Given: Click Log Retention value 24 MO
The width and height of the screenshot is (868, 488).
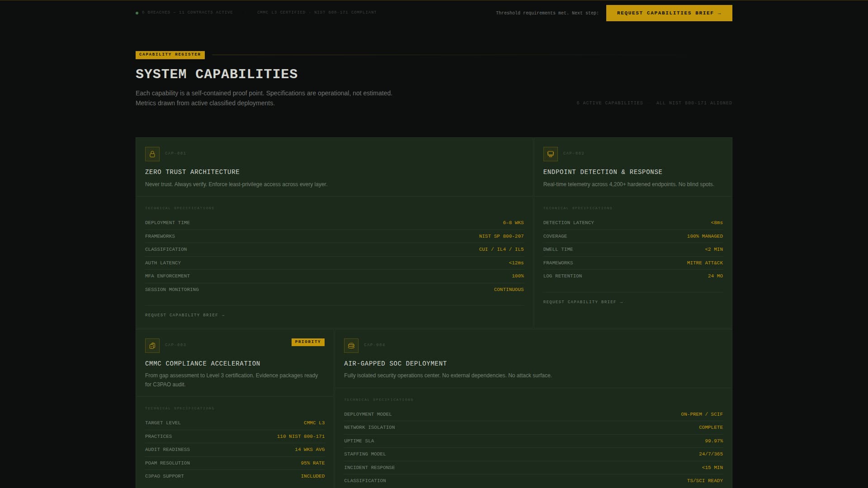Looking at the screenshot, I should pyautogui.click(x=715, y=276).
